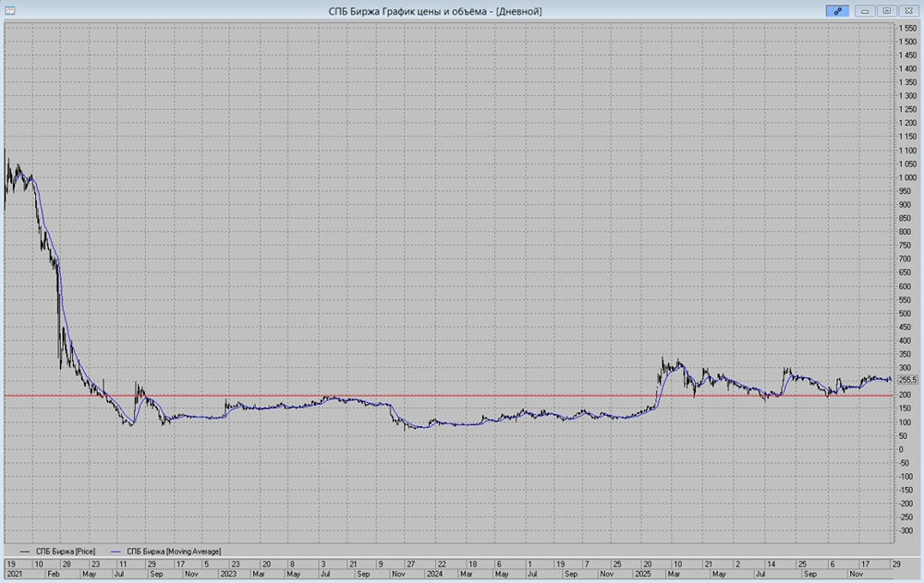The image size is (924, 583).
Task: Open the chart window system menu icon
Action: 9,10
